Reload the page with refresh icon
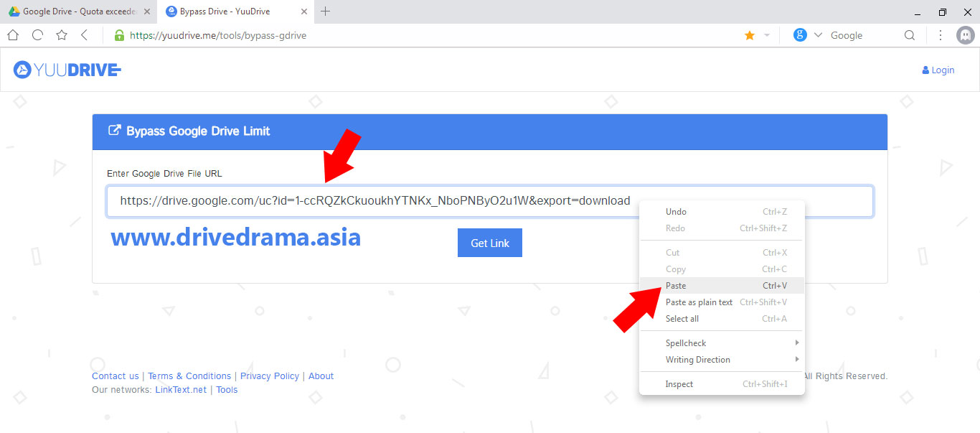 pyautogui.click(x=37, y=35)
